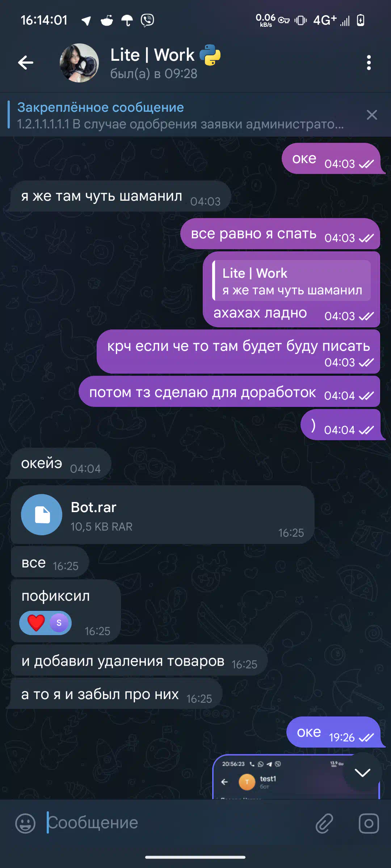391x868 pixels.
Task: Jump to latest with the down chevron
Action: pos(362,773)
